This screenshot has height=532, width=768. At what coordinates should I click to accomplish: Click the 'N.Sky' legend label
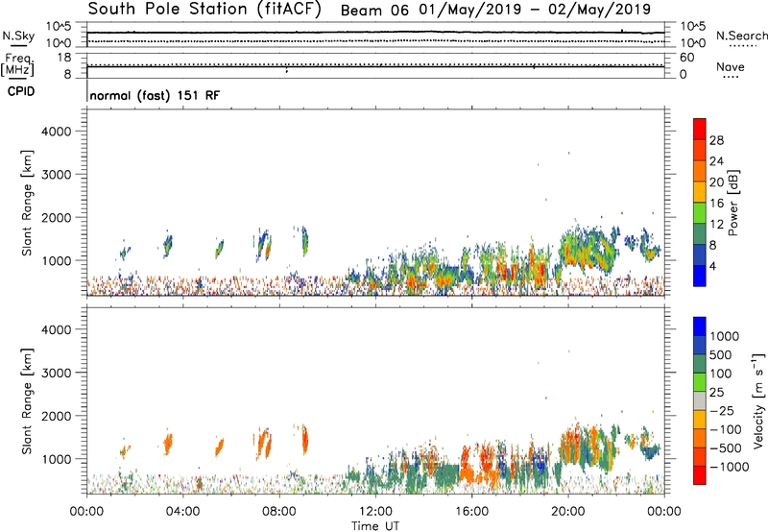[x=18, y=36]
